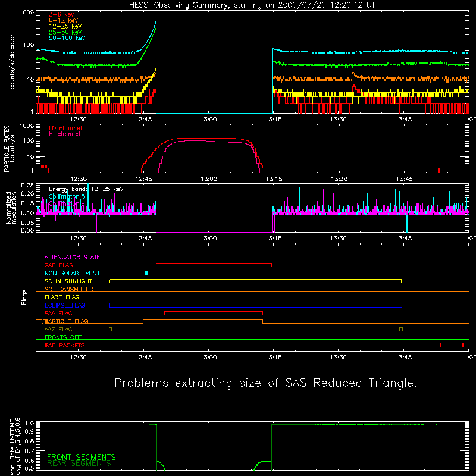Select the 3-6 keV legend label
The width and height of the screenshot is (476, 476).
[x=61, y=14]
